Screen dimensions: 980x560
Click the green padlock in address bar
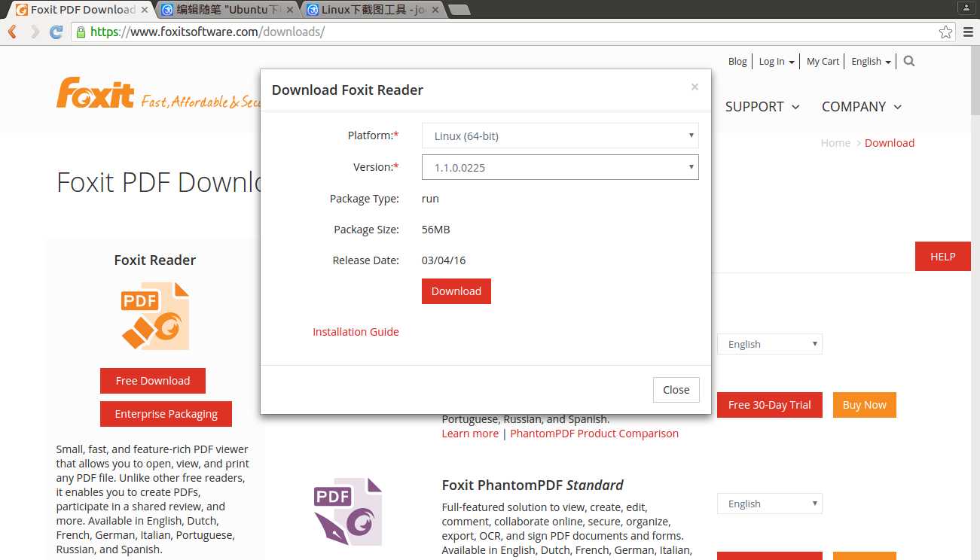[81, 32]
